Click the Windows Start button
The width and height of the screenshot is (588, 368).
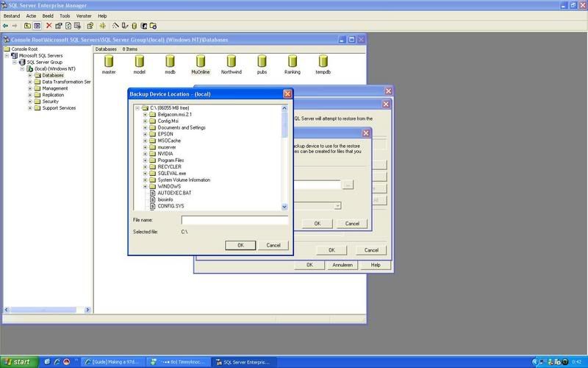tap(18, 362)
